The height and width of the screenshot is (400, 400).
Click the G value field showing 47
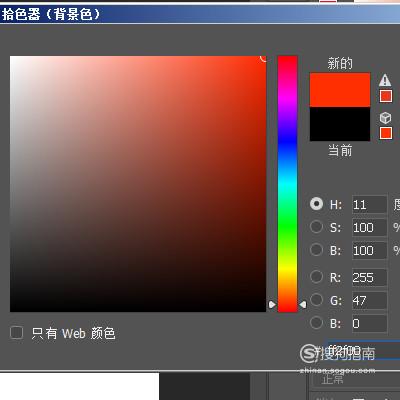[370, 300]
